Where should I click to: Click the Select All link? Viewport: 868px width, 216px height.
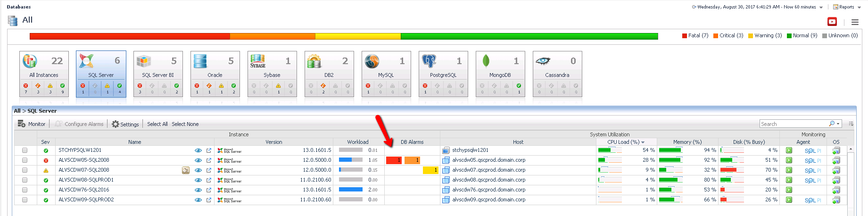[x=157, y=124]
